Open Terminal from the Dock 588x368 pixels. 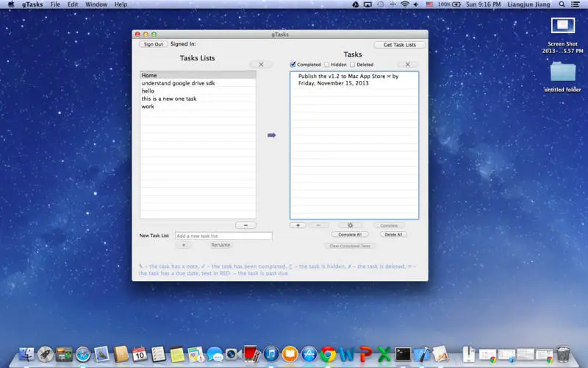pyautogui.click(x=403, y=354)
